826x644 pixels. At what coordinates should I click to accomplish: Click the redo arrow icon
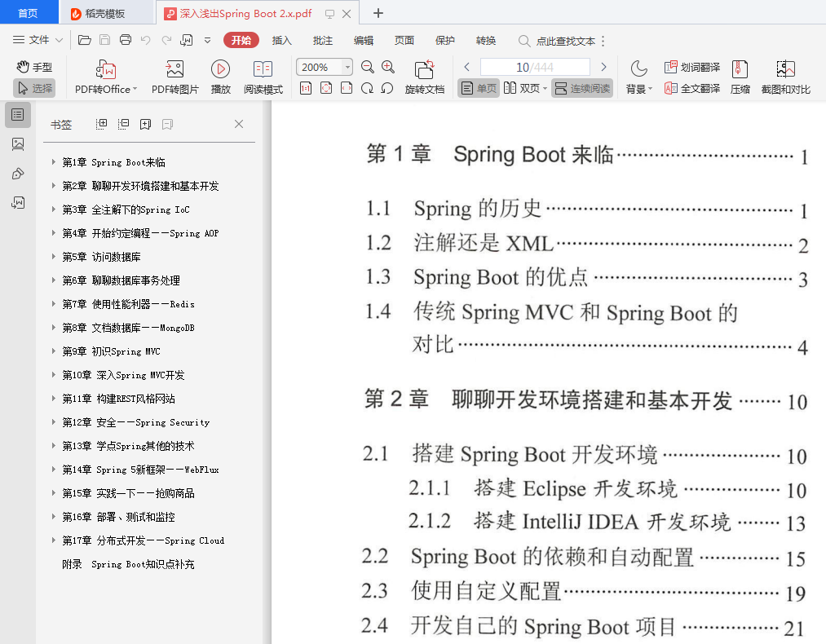[166, 40]
